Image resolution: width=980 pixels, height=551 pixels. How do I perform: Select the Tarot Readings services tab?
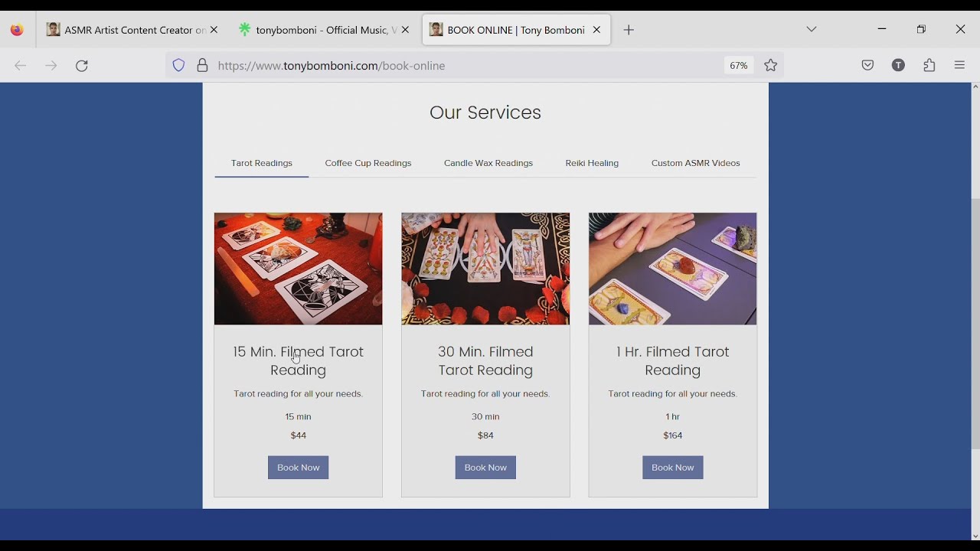tap(262, 164)
